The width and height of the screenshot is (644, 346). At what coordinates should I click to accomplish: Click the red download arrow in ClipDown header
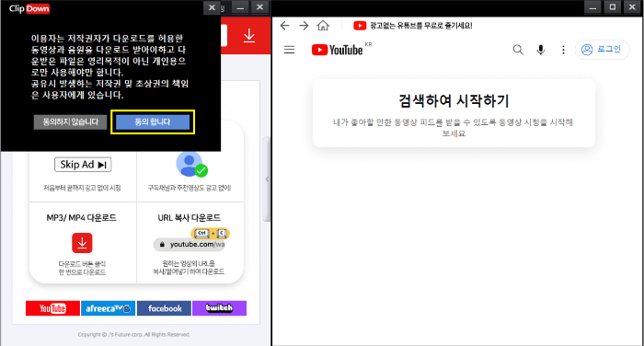(249, 35)
